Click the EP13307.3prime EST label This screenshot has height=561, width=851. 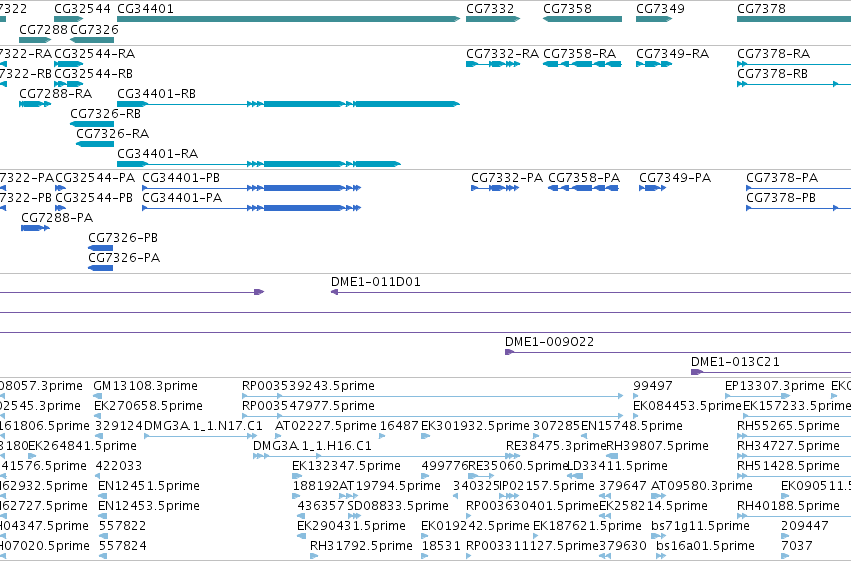[774, 386]
